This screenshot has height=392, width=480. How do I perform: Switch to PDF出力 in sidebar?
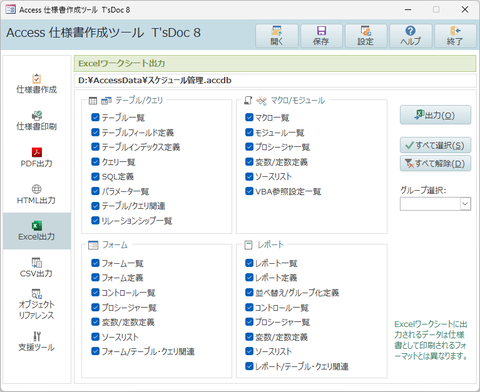click(x=37, y=158)
